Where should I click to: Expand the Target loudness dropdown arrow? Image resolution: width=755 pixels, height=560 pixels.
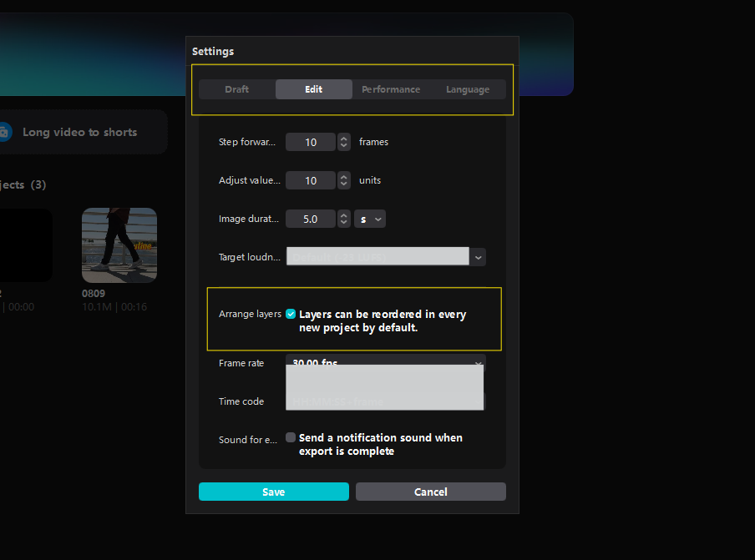coord(478,258)
